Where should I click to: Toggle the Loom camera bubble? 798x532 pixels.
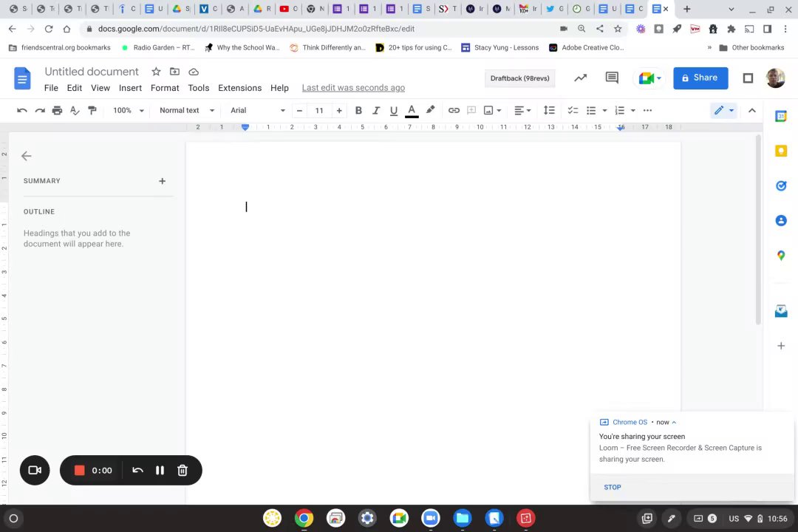coord(35,470)
